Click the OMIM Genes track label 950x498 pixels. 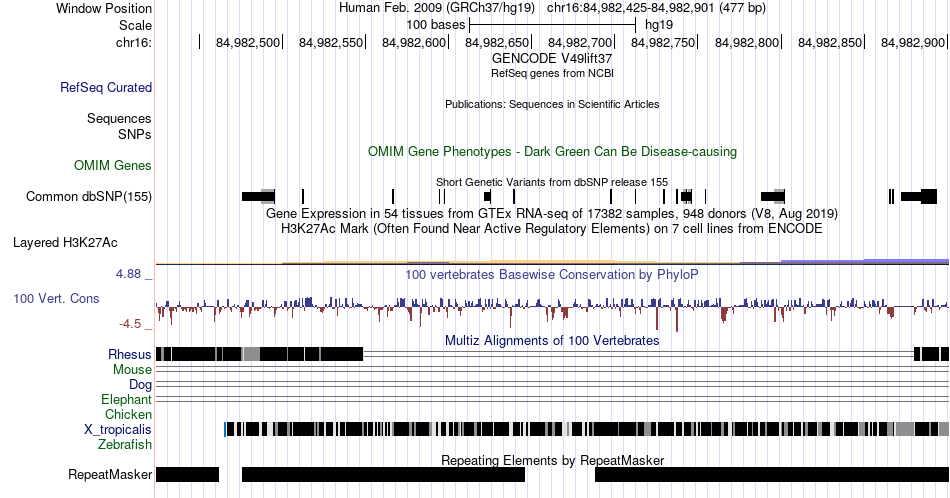point(113,165)
